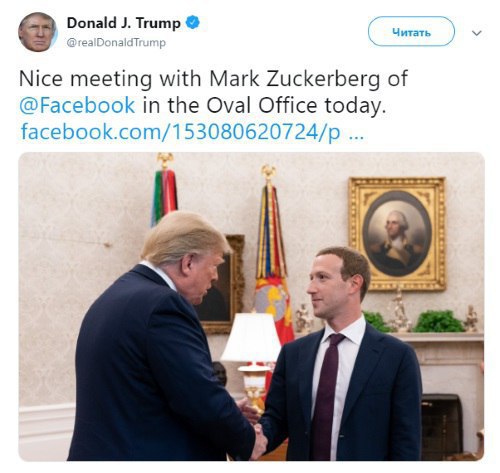
Task: Open the @realDonaldTrump handle link
Action: point(116,43)
